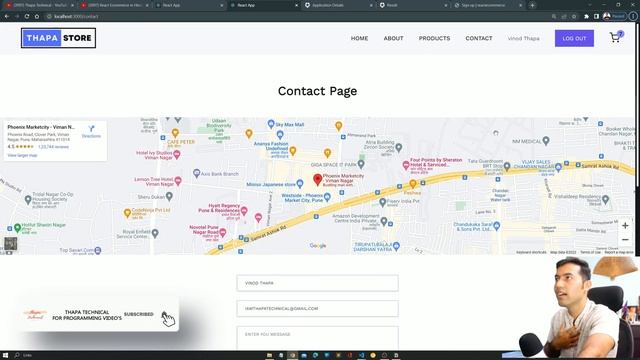Click the Subscribed button overlay

139,314
